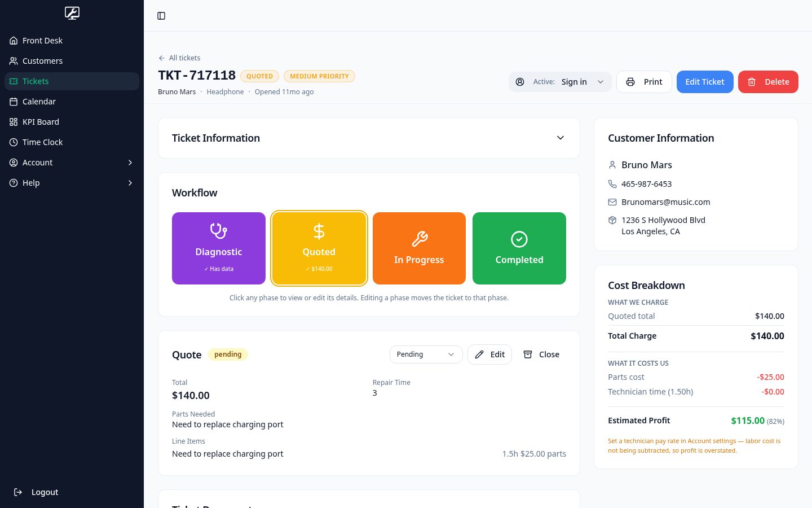Open the Diagnostic workflow phase
Image resolution: width=812 pixels, height=508 pixels.
point(219,248)
